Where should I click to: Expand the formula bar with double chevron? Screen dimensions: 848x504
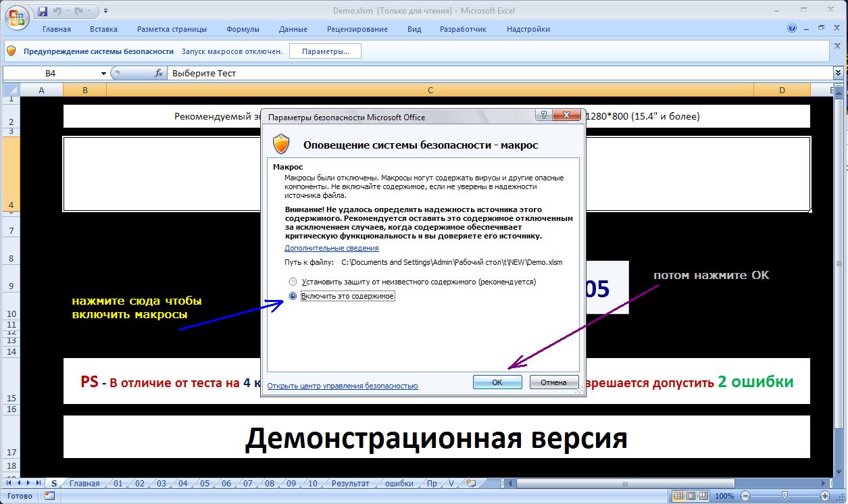pyautogui.click(x=839, y=74)
